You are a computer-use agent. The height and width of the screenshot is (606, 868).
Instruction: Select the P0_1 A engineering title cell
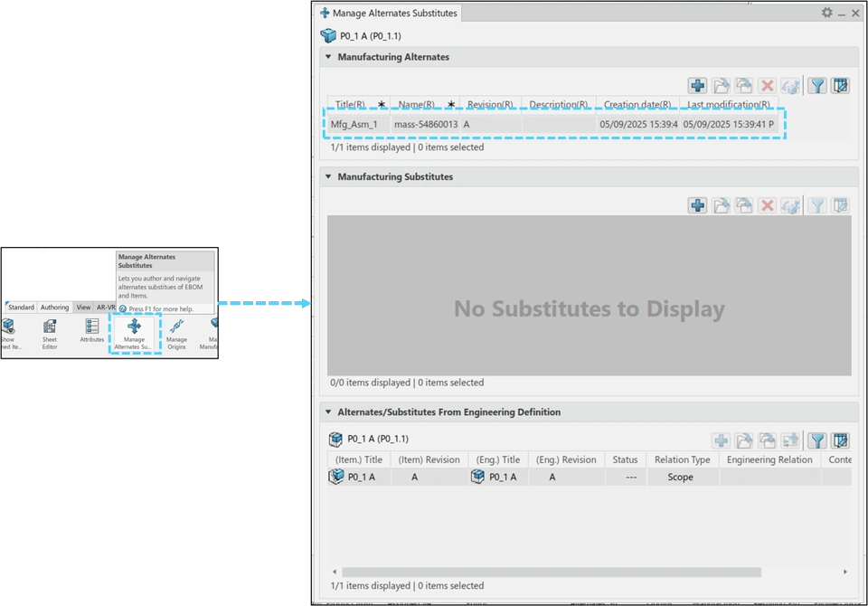498,477
